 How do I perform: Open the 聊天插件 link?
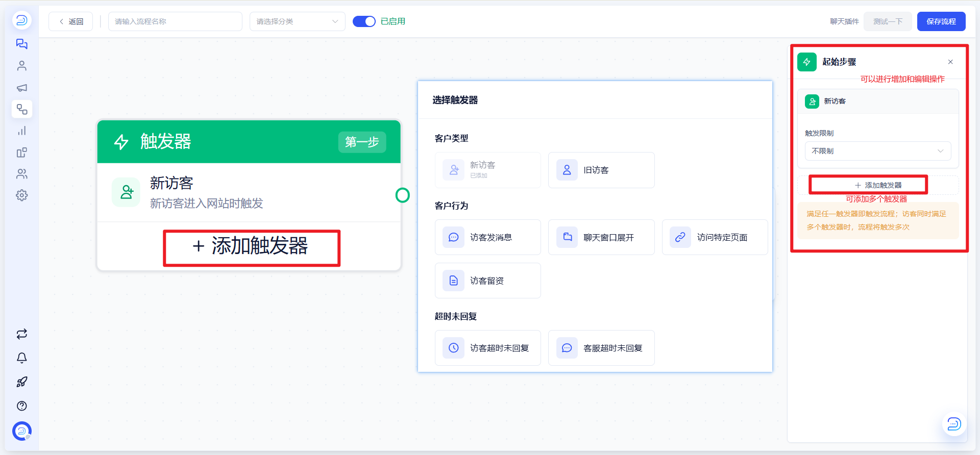click(844, 21)
